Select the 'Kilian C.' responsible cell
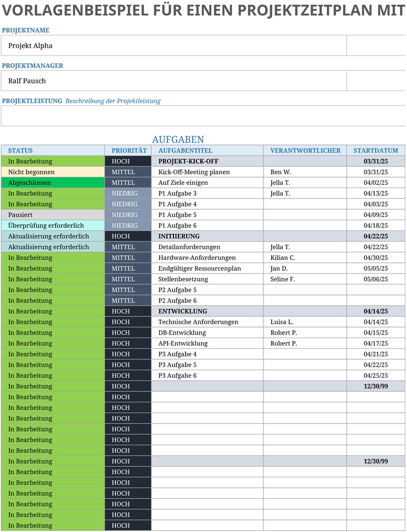Viewport: 407px width, 532px height. click(305, 258)
